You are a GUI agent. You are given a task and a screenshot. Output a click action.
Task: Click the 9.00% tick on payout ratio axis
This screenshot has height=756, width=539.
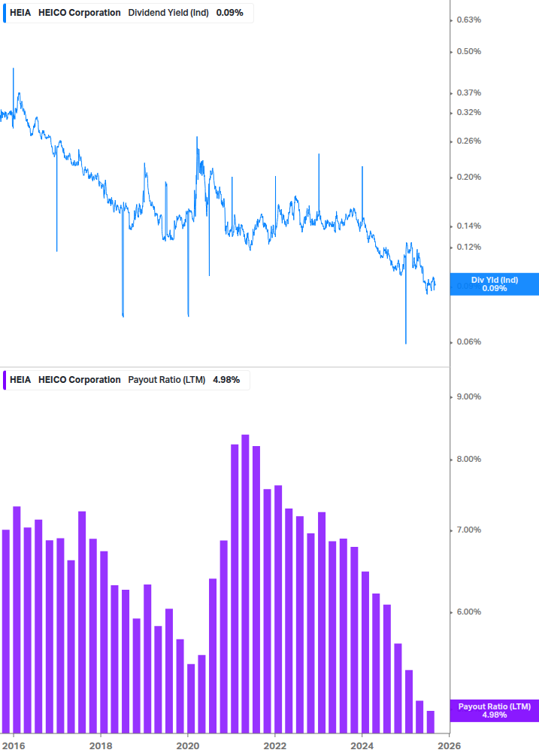pos(468,396)
